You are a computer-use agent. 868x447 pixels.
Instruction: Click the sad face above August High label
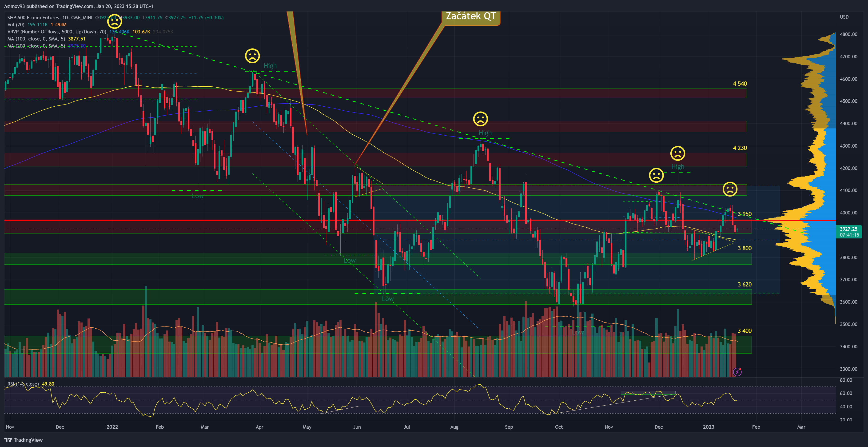[x=481, y=119]
